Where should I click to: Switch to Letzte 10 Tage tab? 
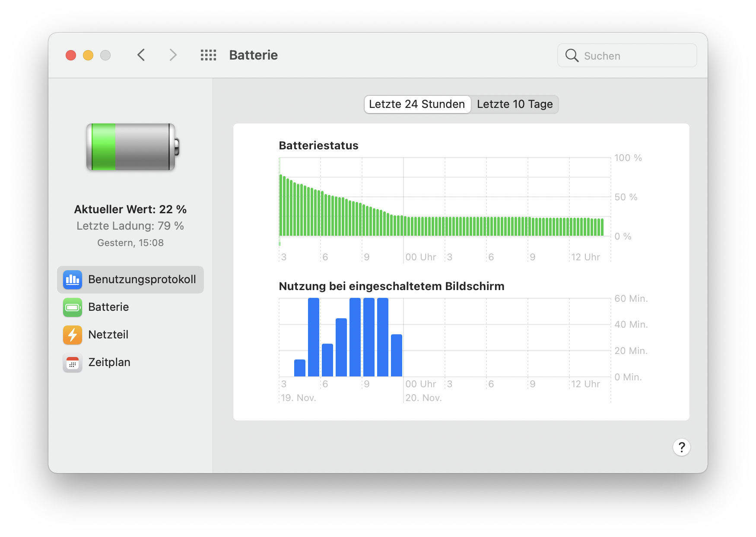[x=515, y=104]
